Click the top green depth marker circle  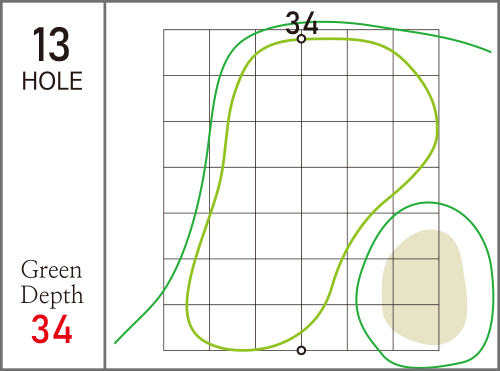(x=301, y=39)
